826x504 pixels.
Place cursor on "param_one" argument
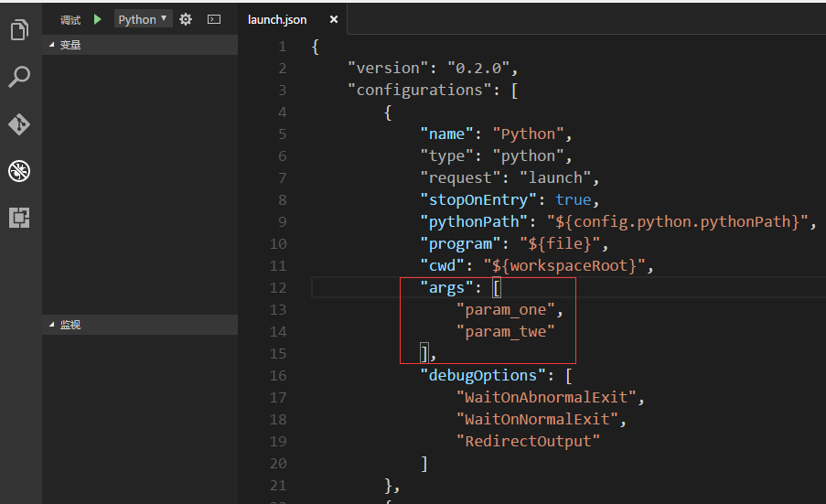505,309
